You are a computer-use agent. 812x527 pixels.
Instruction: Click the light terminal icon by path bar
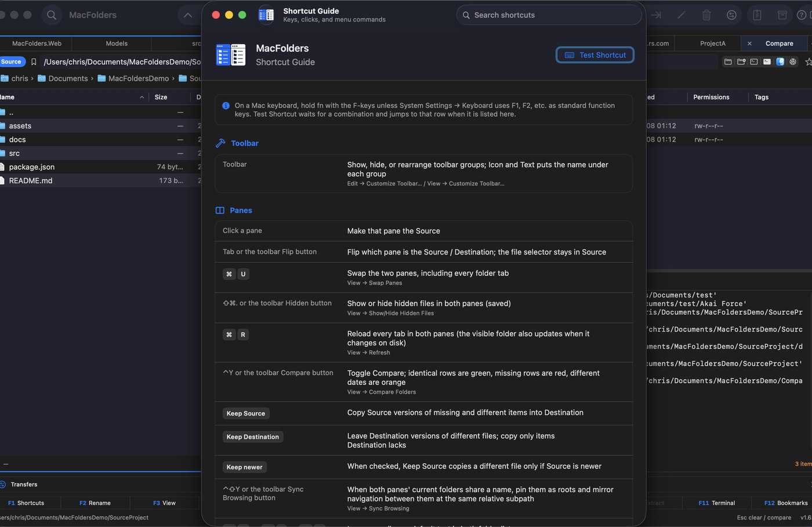pyautogui.click(x=767, y=61)
